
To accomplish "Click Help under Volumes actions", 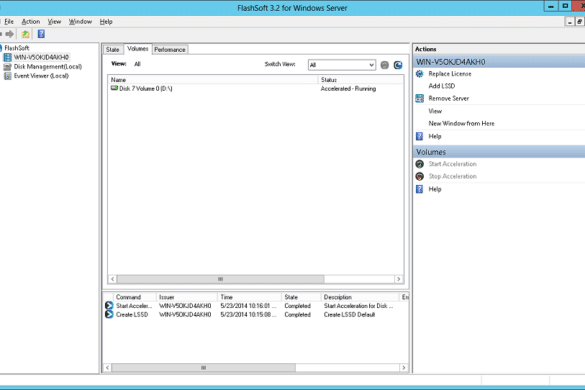I will [435, 189].
